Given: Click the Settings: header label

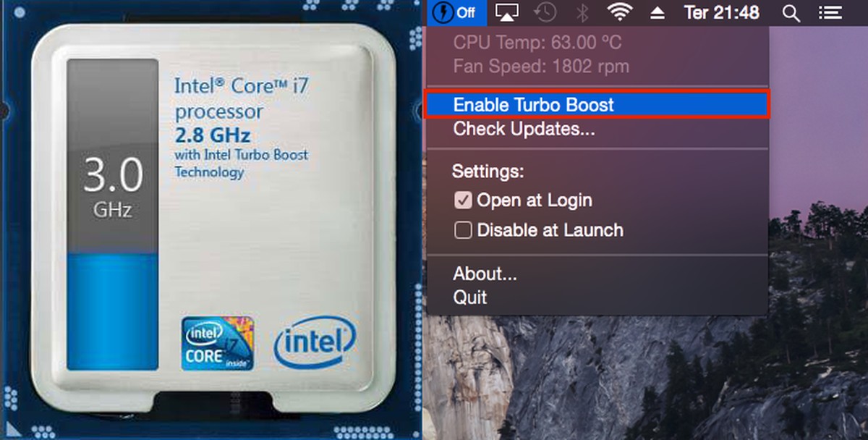Looking at the screenshot, I should pyautogui.click(x=488, y=172).
